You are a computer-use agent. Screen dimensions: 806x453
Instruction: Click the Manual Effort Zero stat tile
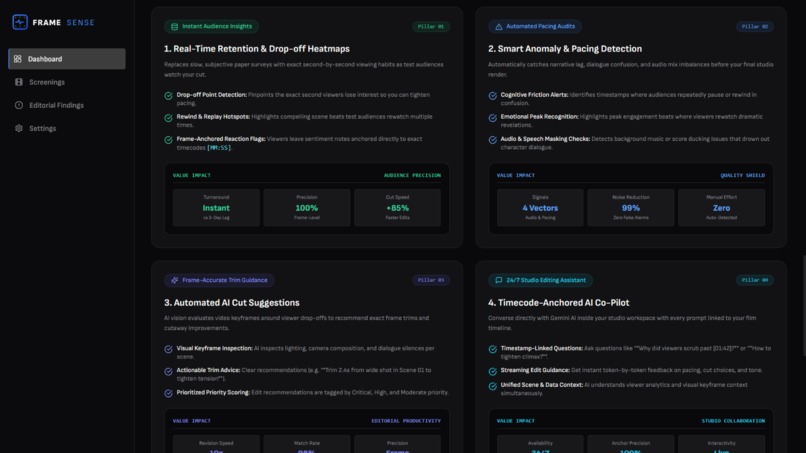(x=721, y=208)
